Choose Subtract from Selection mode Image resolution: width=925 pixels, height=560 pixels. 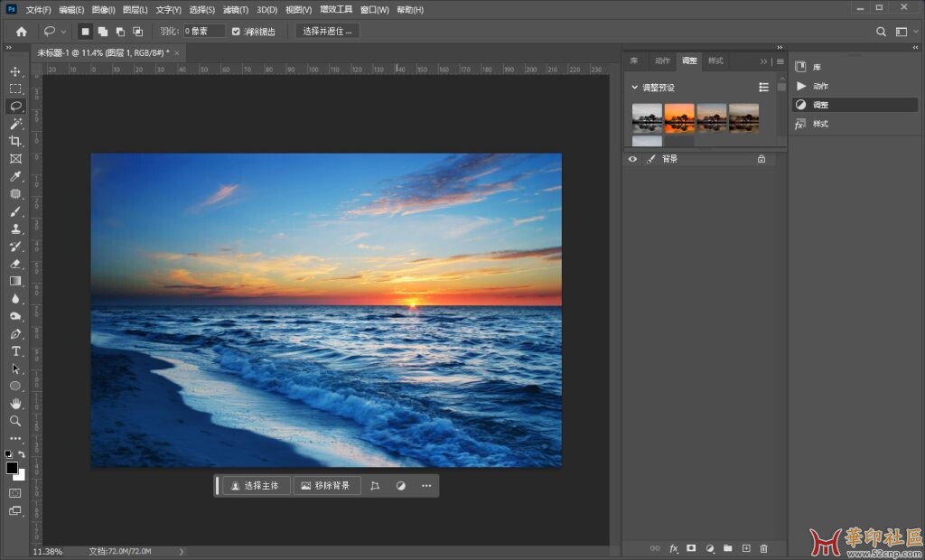120,32
